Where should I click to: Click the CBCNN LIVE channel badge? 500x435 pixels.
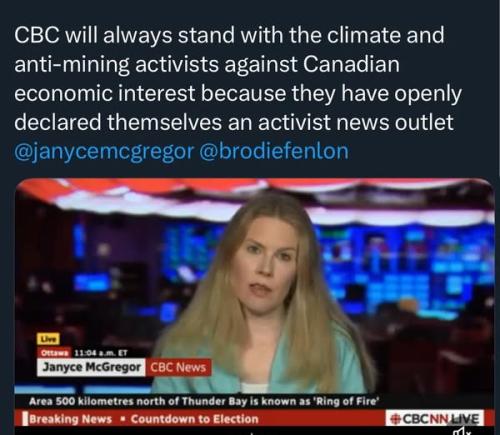pyautogui.click(x=435, y=418)
